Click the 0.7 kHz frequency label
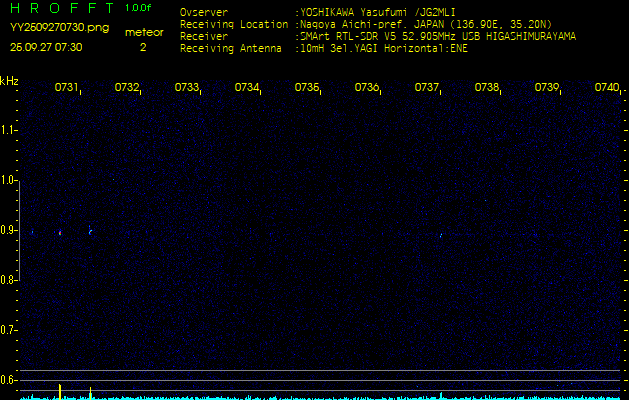The height and width of the screenshot is (400, 629). [x=7, y=331]
